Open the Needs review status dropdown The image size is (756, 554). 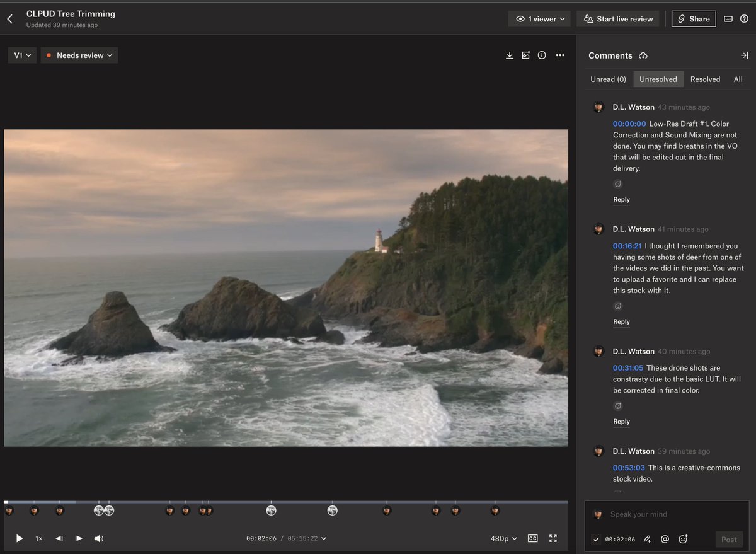[x=79, y=55]
